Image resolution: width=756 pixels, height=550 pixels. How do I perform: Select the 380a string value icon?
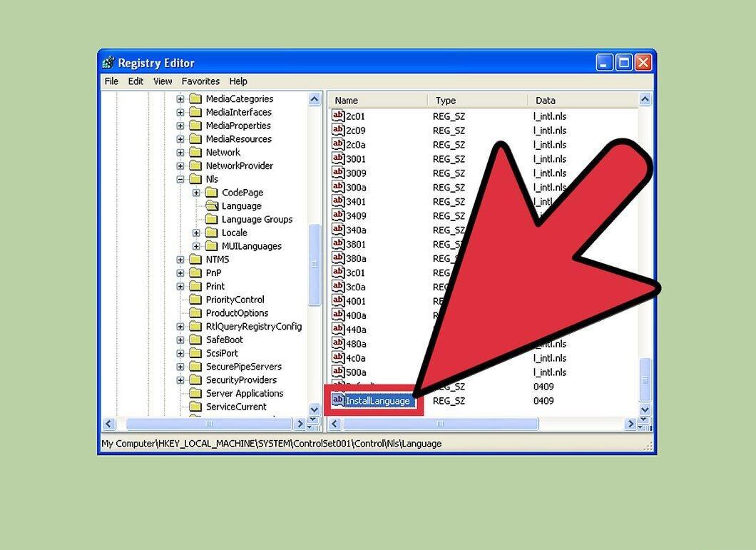[x=338, y=258]
